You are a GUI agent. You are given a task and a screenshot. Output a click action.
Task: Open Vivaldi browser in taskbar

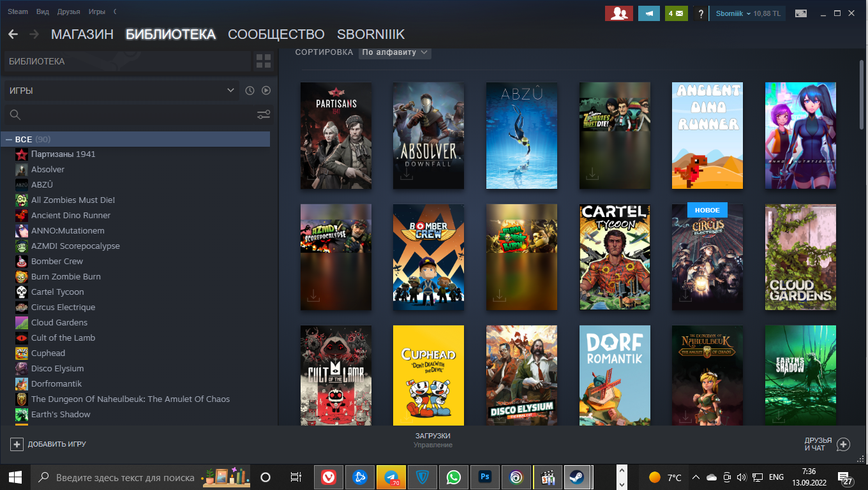329,477
